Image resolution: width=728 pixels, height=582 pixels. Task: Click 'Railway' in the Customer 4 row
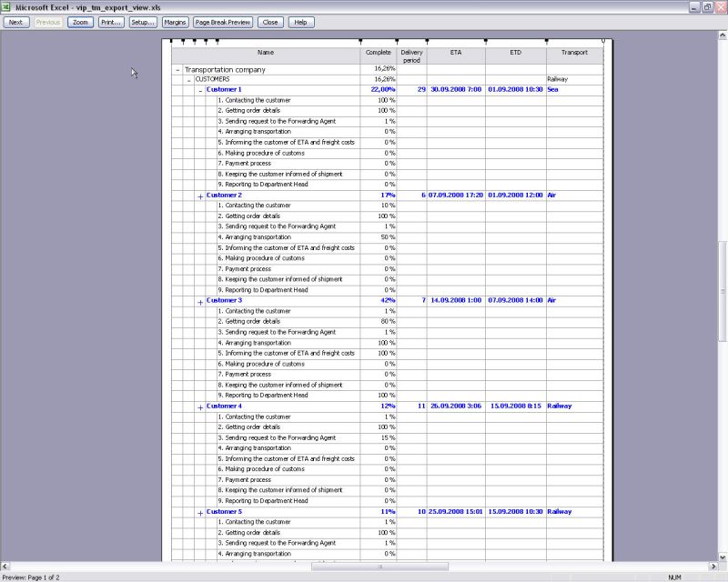560,406
